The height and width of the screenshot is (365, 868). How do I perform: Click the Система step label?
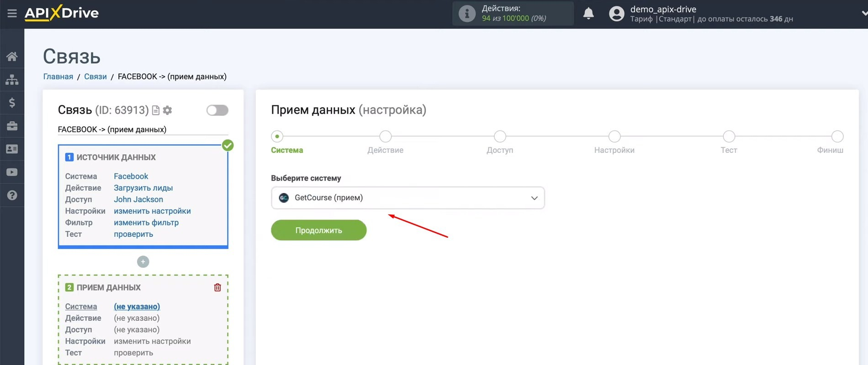pyautogui.click(x=287, y=150)
